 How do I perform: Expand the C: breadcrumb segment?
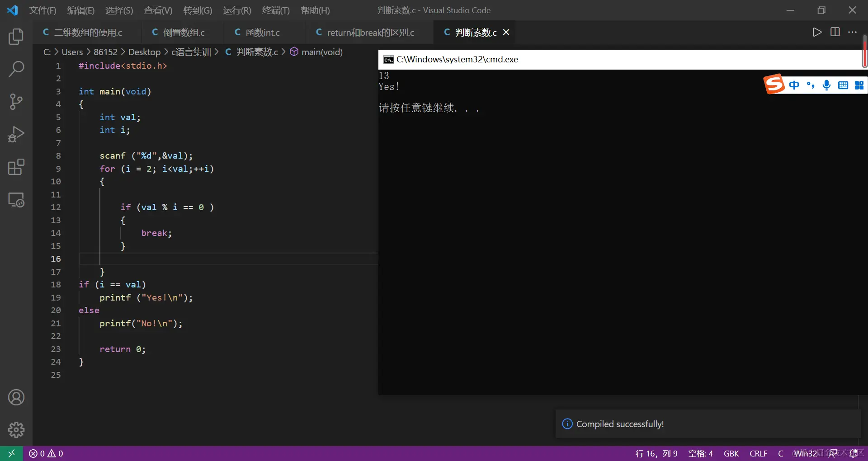[47, 52]
